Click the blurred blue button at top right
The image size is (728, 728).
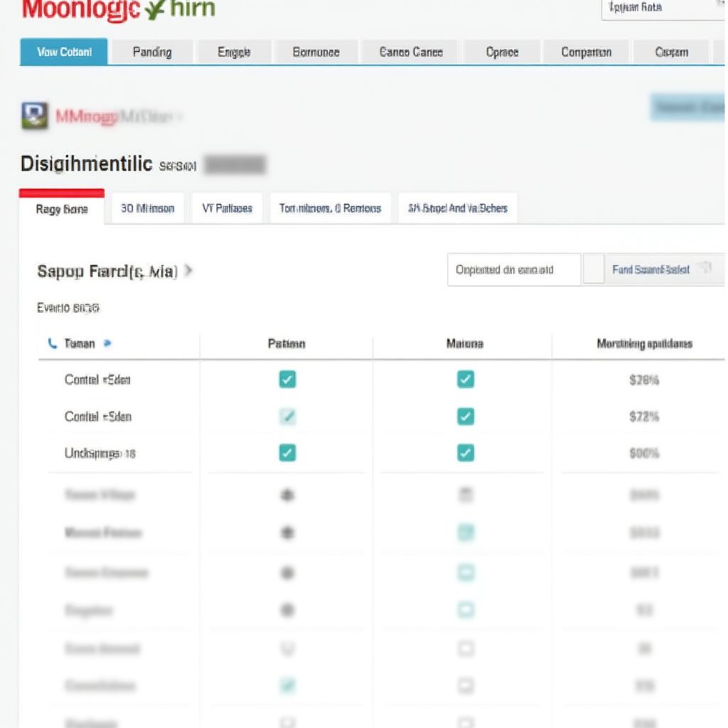[x=687, y=107]
